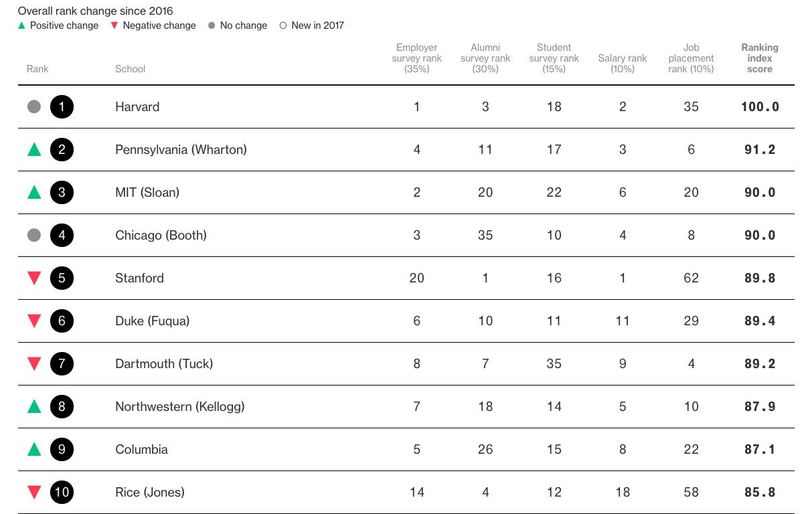This screenshot has width=812, height=514.
Task: Click the Positive change legend item
Action: (x=58, y=25)
